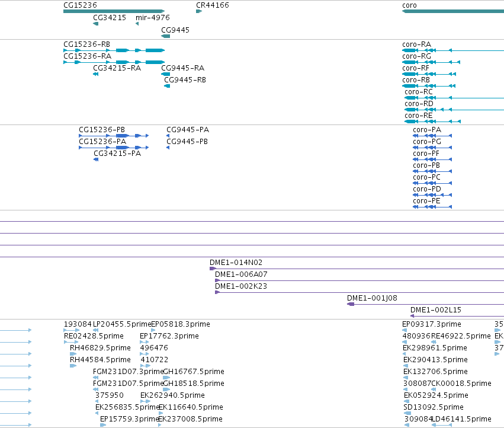Click the coro-RA transcript

tap(453, 50)
